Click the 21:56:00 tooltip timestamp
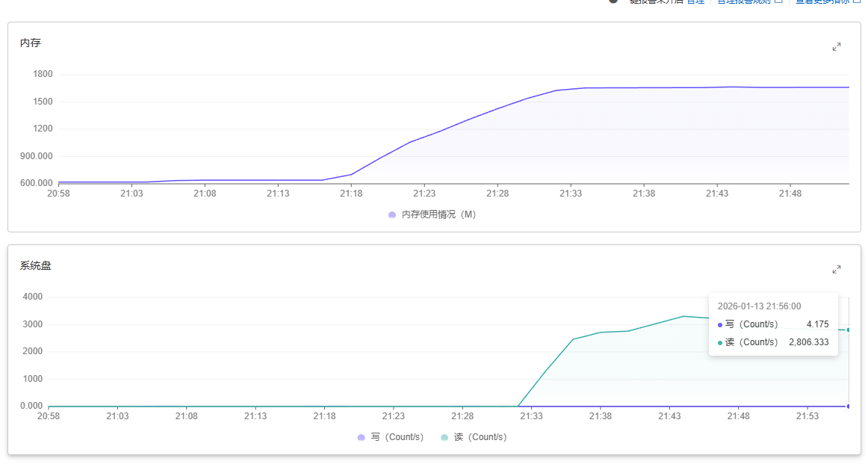868x473 pixels. [759, 306]
